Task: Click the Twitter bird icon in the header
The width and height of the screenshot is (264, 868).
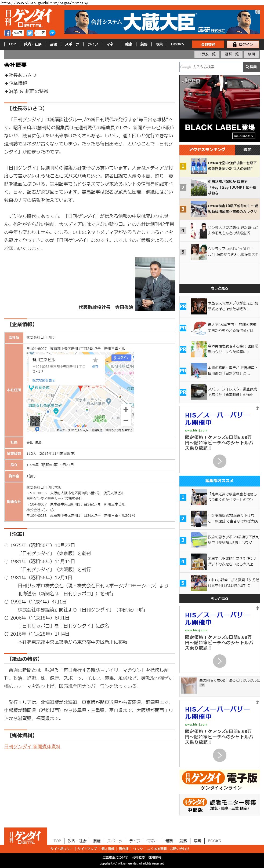Action: tap(30, 33)
